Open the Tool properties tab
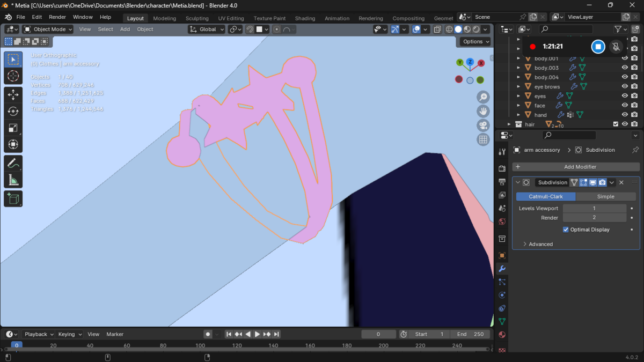The height and width of the screenshot is (362, 644). [x=502, y=152]
